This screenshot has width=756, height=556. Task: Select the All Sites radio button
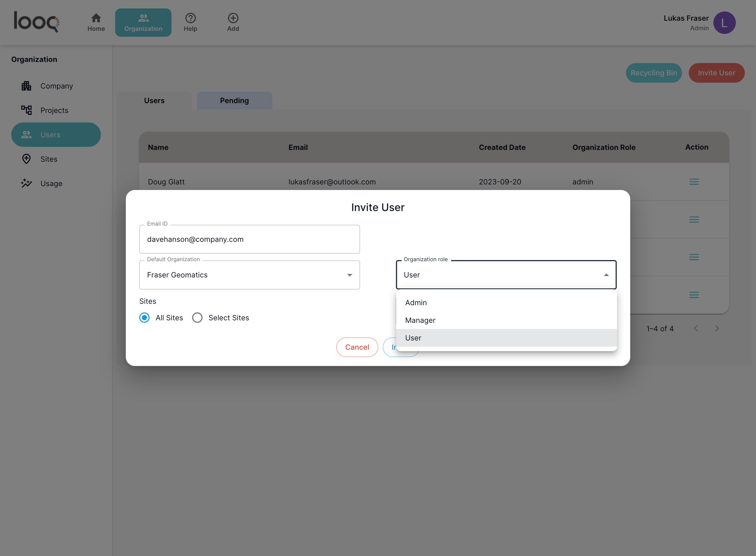[144, 318]
